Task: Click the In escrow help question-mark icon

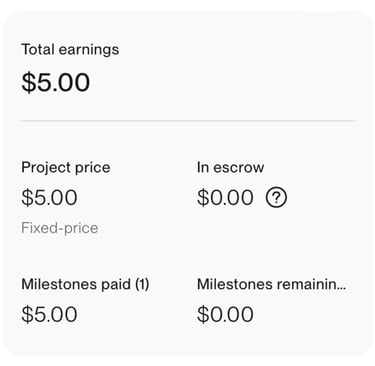Action: tap(276, 198)
